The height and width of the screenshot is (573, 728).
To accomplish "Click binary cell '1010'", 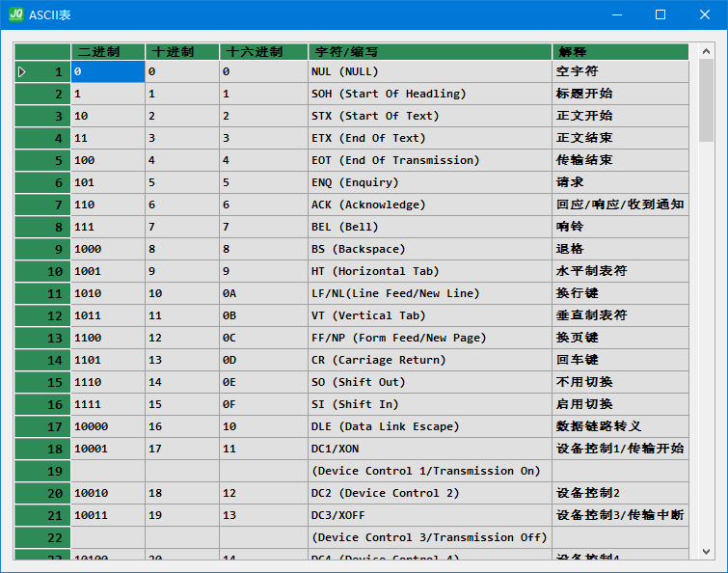I will (x=108, y=293).
